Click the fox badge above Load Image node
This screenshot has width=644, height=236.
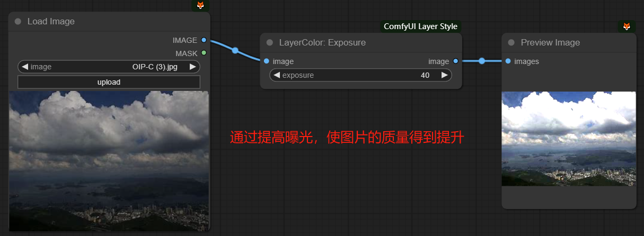pos(200,5)
